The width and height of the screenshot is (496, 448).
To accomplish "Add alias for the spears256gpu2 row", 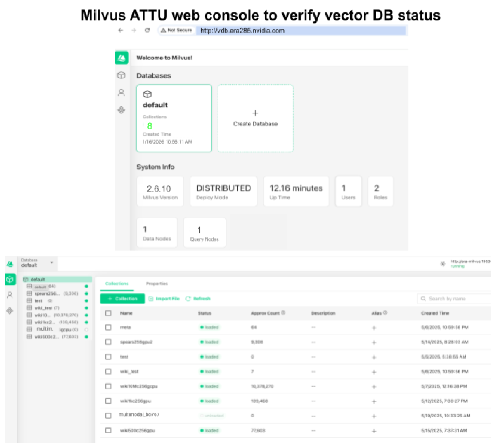I will pos(374,342).
